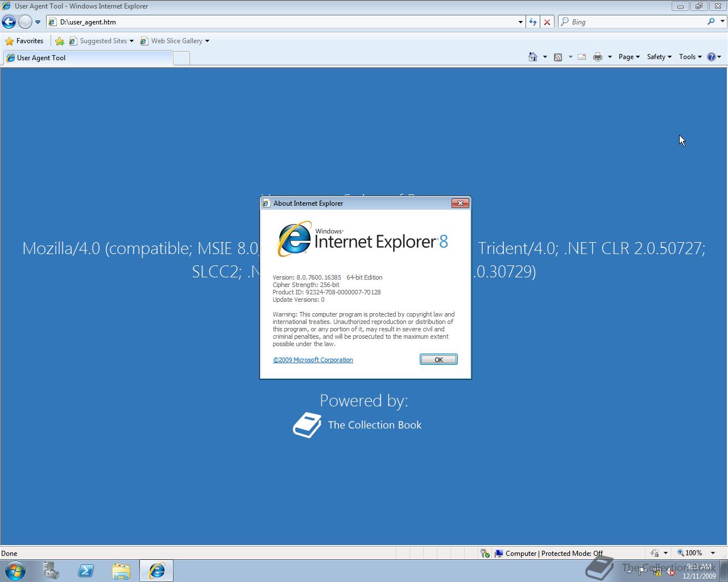728x582 pixels.
Task: Expand the feeds dropdown arrow
Action: [570, 57]
